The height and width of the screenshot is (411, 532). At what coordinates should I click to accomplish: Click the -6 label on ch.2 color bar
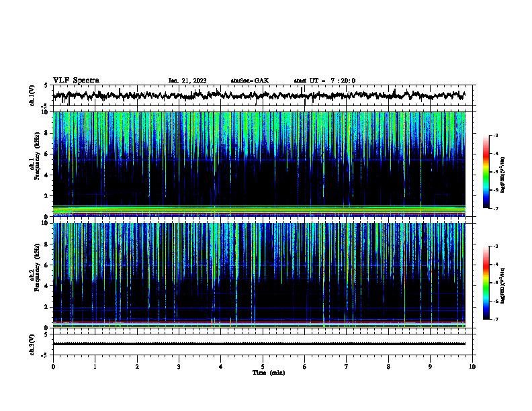(x=495, y=301)
